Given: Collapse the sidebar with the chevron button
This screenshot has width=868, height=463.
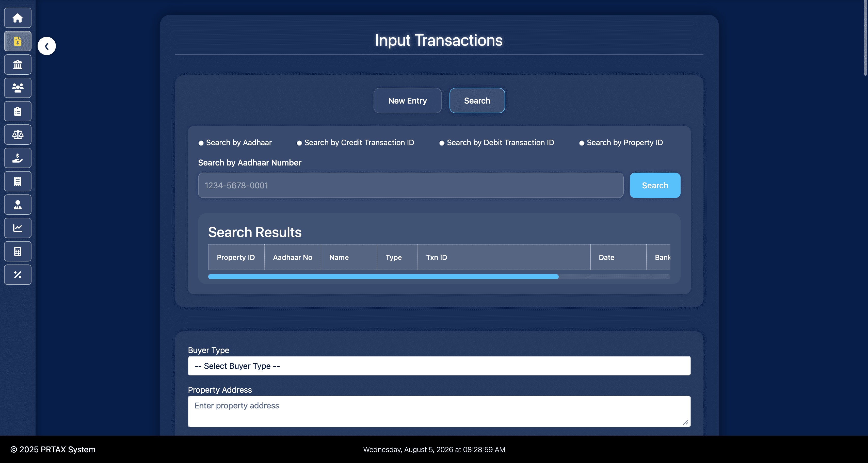Looking at the screenshot, I should (x=46, y=46).
